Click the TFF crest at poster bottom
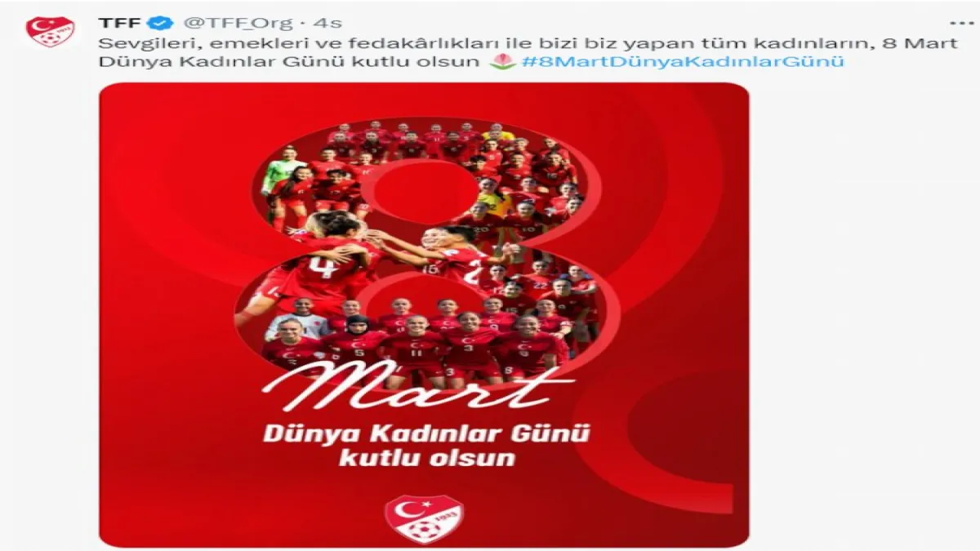The image size is (980, 551). click(x=424, y=518)
